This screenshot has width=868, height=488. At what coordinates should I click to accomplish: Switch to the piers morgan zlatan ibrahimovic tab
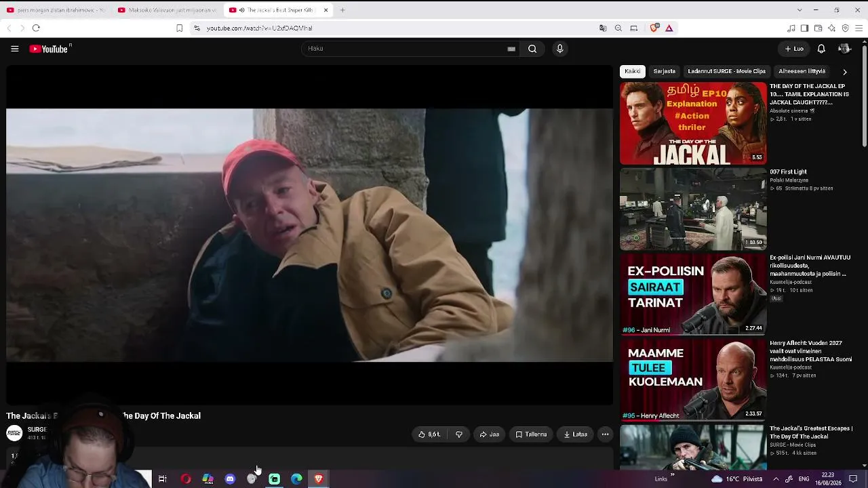56,10
